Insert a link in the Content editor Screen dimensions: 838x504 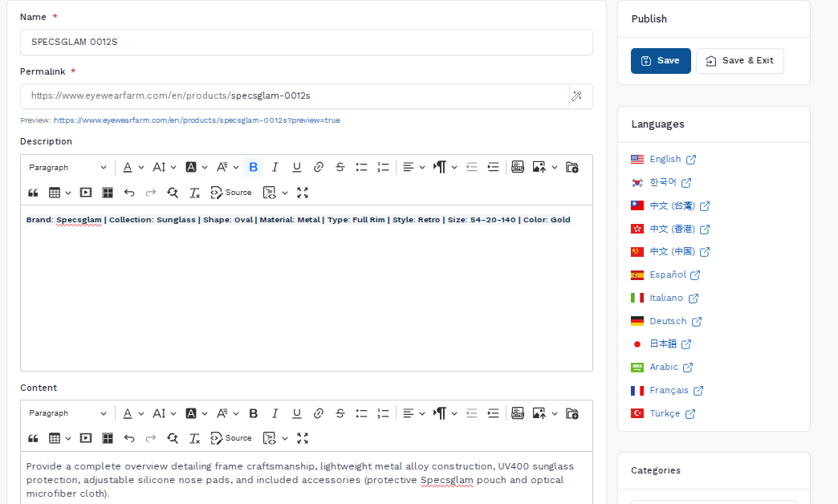[319, 413]
